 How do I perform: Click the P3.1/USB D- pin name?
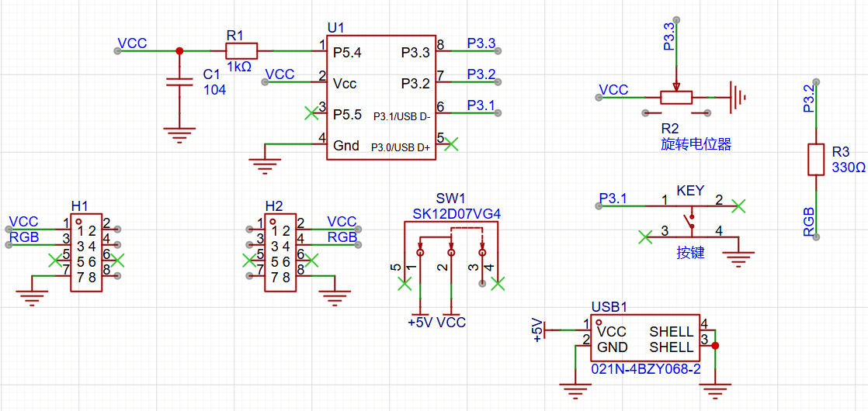point(401,117)
